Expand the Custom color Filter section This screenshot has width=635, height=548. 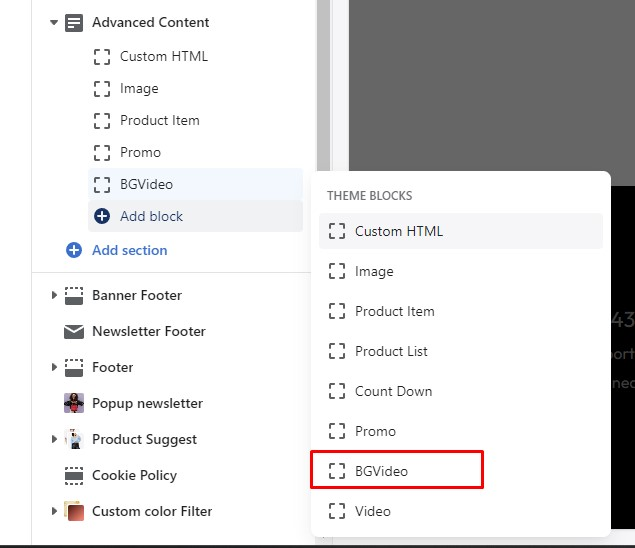click(x=54, y=511)
